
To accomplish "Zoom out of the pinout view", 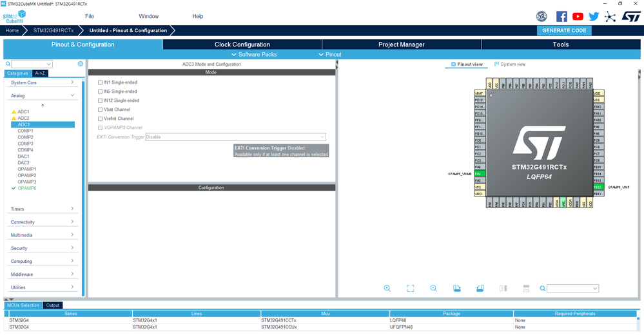I will [433, 288].
